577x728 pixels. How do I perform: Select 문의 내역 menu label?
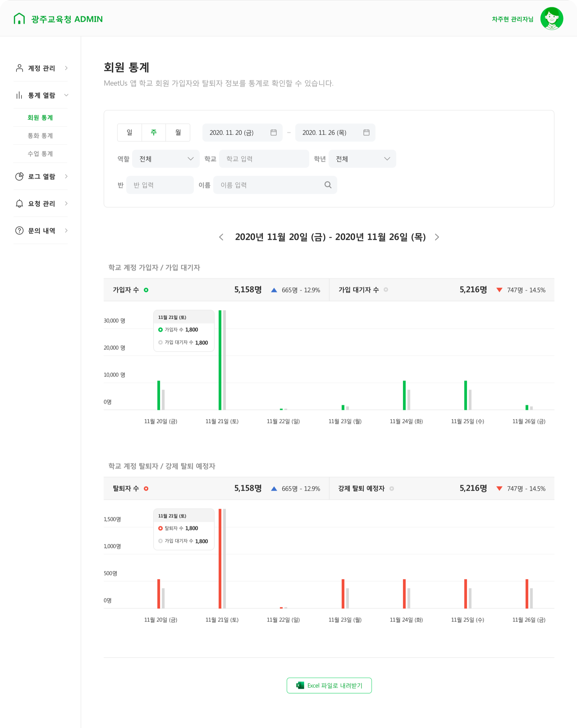[x=41, y=230]
